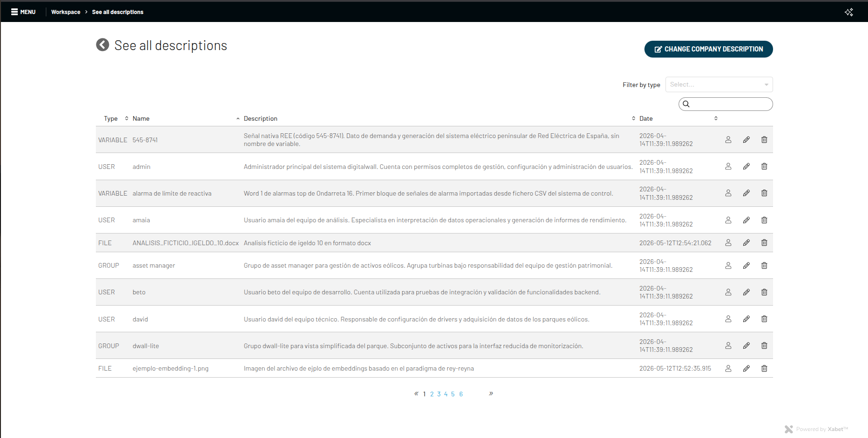Delete the beto user description
The height and width of the screenshot is (438, 868).
(764, 292)
